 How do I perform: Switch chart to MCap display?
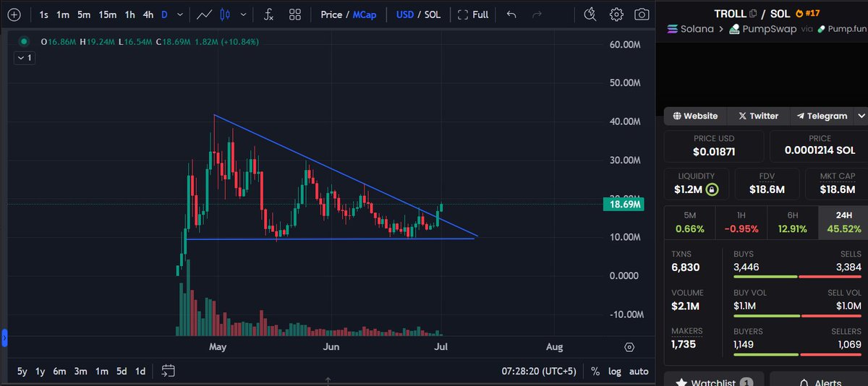(365, 14)
